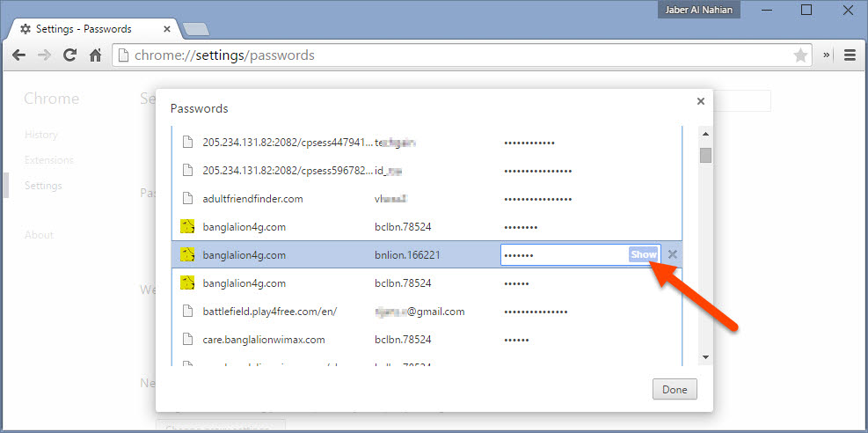Open History in Chrome sidebar
Image resolution: width=868 pixels, height=433 pixels.
[41, 135]
